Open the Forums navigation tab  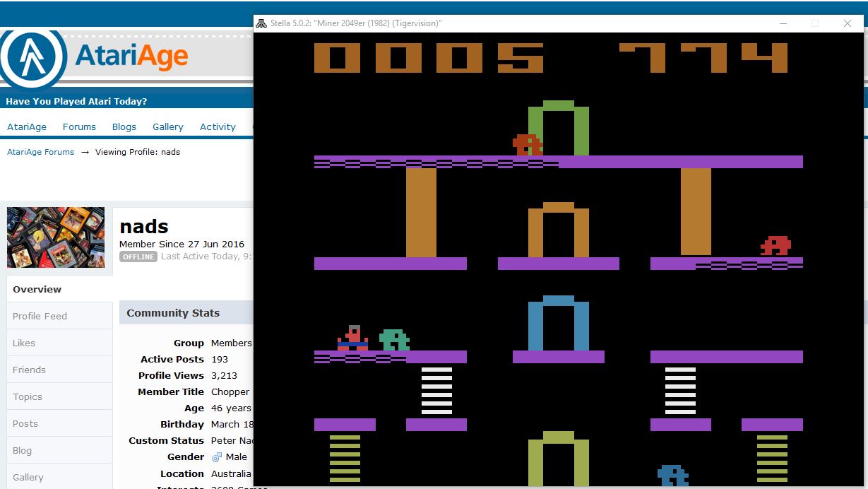click(79, 127)
